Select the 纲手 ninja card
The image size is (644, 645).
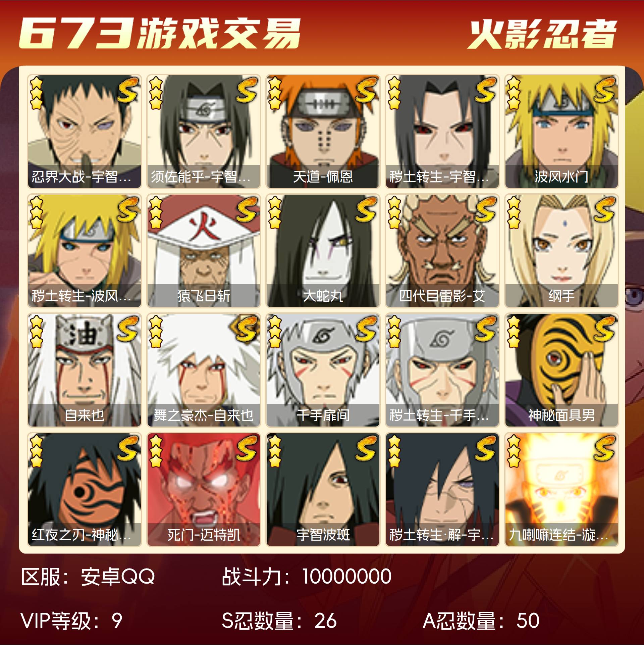pyautogui.click(x=561, y=251)
